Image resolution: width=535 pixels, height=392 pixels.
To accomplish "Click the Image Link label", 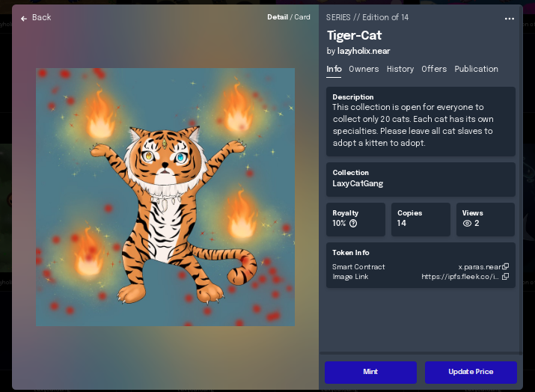I will click(350, 277).
